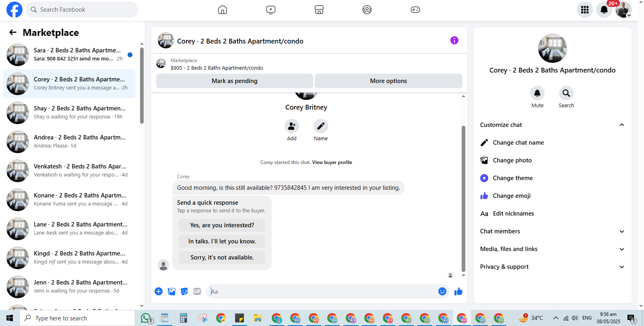The height and width of the screenshot is (326, 644).
Task: Open the Gaming controller icon in the top bar
Action: pos(415,10)
